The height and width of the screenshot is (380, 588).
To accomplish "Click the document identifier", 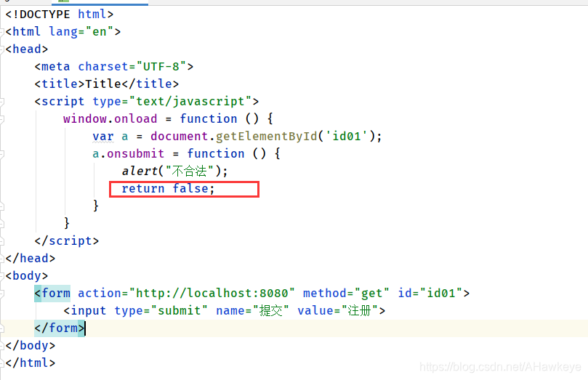I will coord(180,136).
